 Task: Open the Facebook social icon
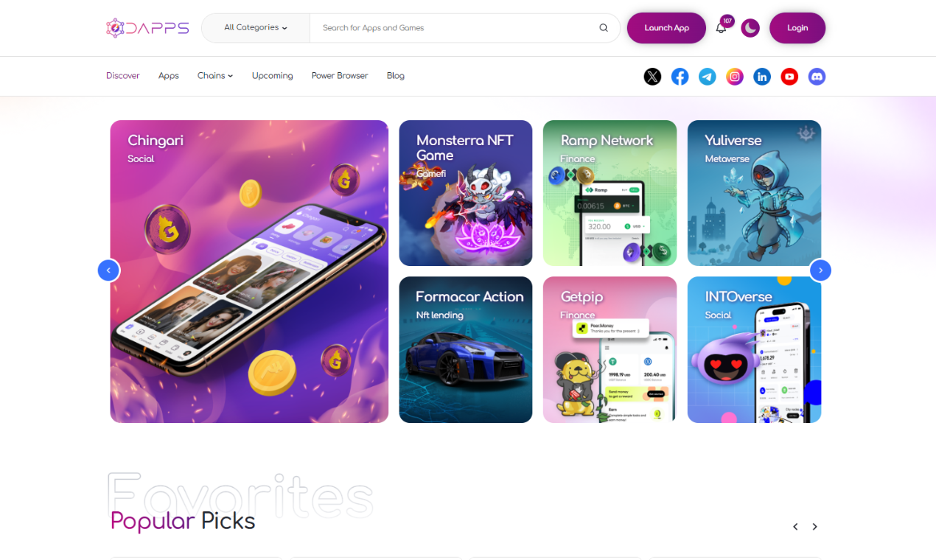680,77
